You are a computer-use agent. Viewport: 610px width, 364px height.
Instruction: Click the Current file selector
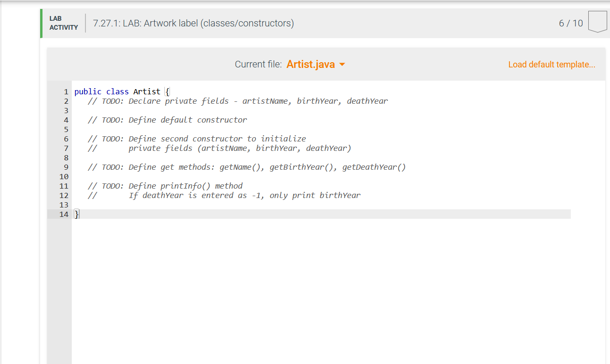[x=257, y=64]
